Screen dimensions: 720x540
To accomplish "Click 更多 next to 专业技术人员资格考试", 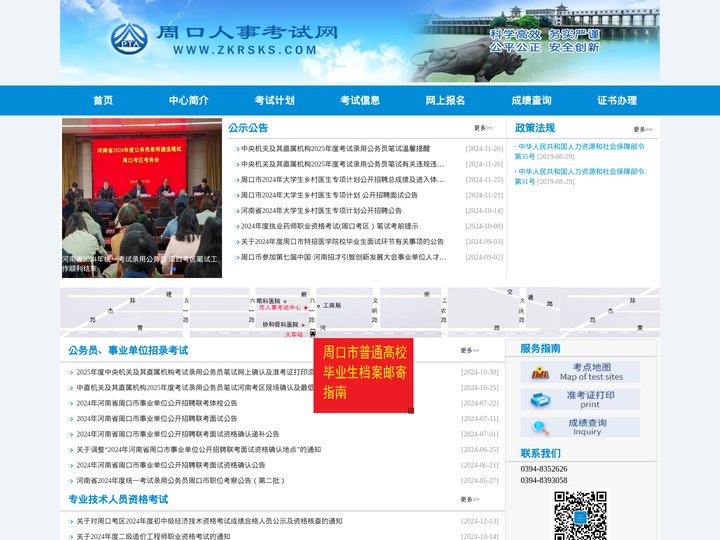I will [470, 499].
